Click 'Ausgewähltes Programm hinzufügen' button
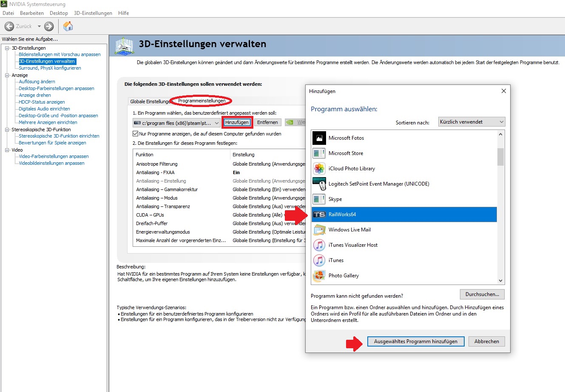 point(416,341)
